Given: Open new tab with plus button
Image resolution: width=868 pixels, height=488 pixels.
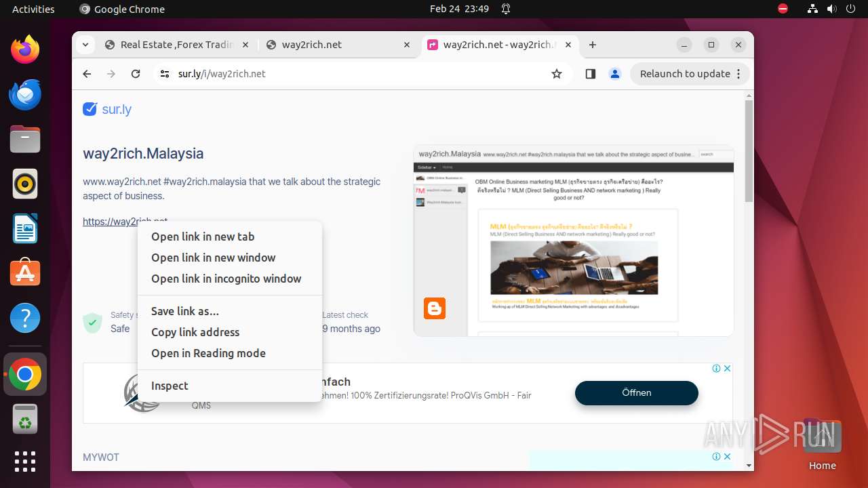Looking at the screenshot, I should [x=593, y=45].
